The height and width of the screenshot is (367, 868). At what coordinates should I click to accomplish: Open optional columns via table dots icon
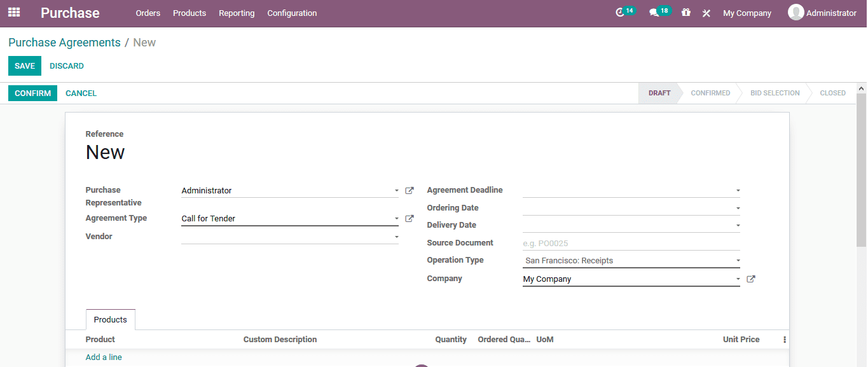click(784, 339)
